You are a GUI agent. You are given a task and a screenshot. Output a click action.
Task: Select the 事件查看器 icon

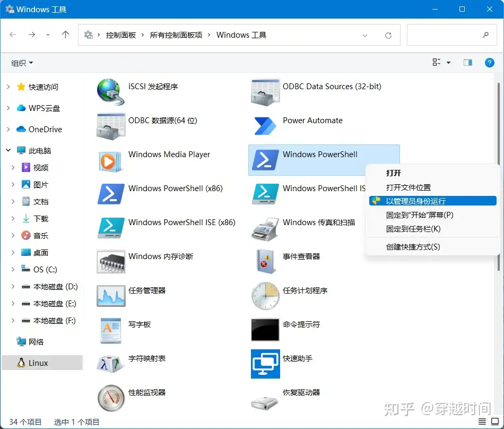(x=265, y=261)
